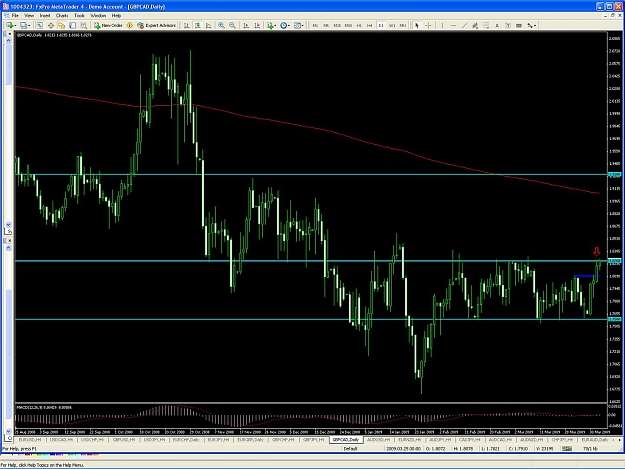
Task: Toggle the Data Window crosshair-target icon
Action: 51,25
